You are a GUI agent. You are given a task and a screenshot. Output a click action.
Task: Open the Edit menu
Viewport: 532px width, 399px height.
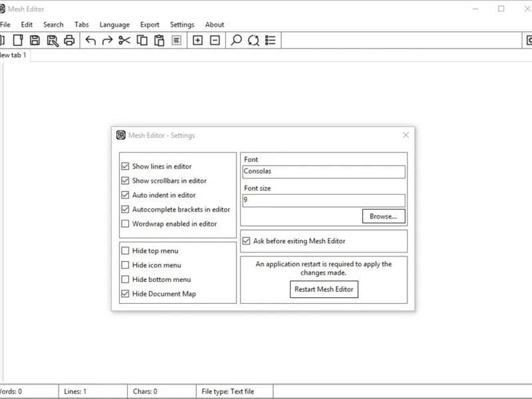[27, 25]
